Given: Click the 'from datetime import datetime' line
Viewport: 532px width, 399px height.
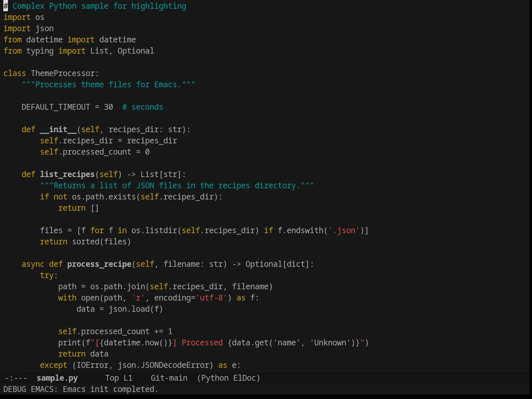Looking at the screenshot, I should [69, 39].
